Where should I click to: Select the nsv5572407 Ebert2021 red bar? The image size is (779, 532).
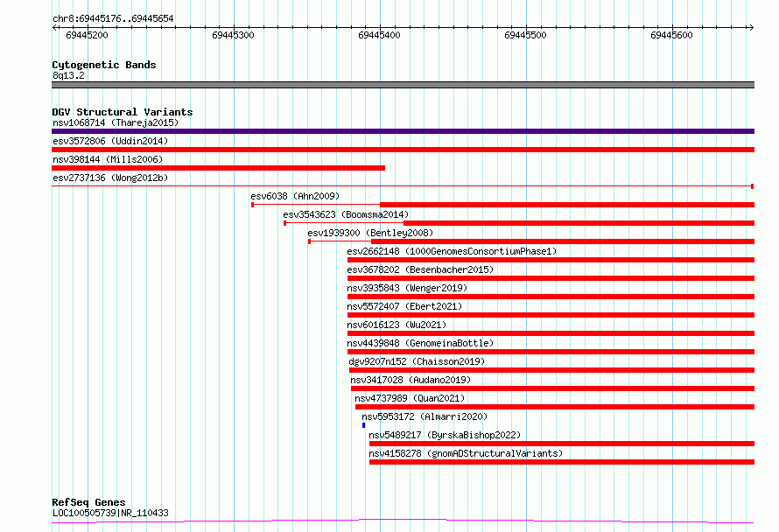tap(551, 315)
